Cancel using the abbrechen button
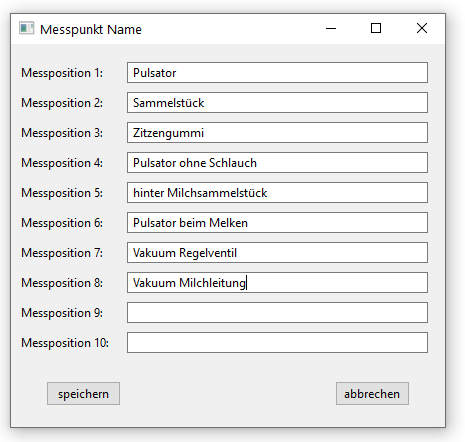The image size is (465, 442). (372, 394)
